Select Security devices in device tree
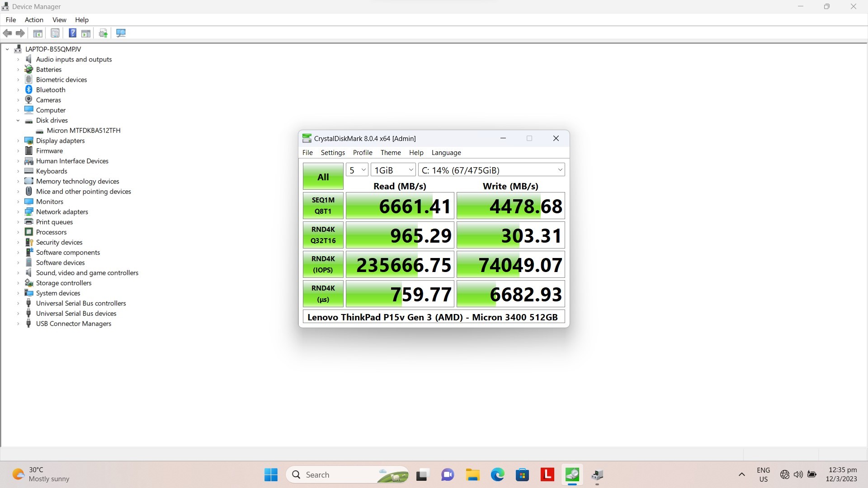 (59, 242)
